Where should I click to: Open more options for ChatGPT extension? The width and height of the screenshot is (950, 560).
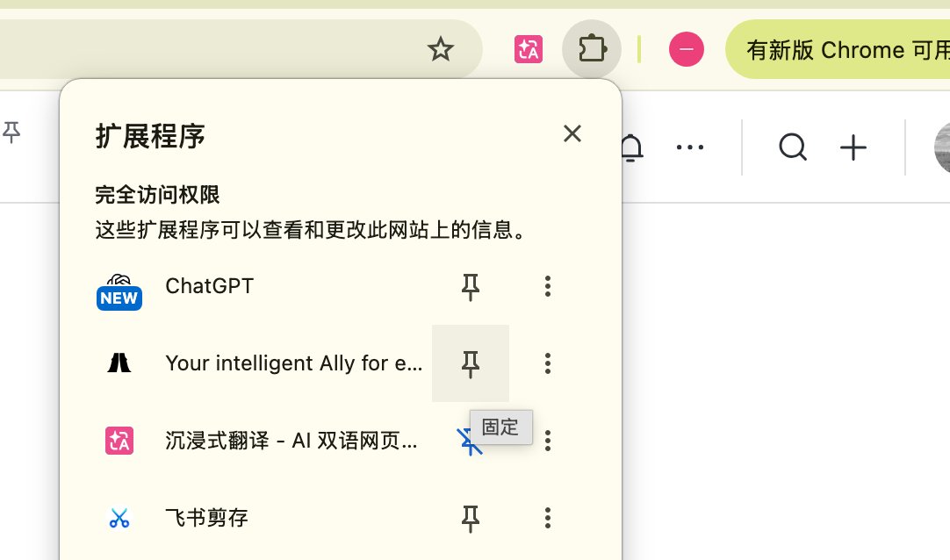tap(548, 286)
